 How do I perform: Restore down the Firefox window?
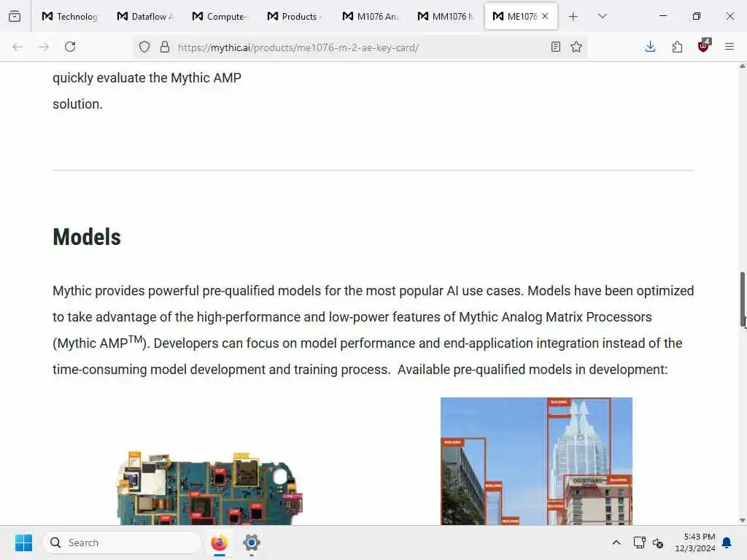[696, 16]
